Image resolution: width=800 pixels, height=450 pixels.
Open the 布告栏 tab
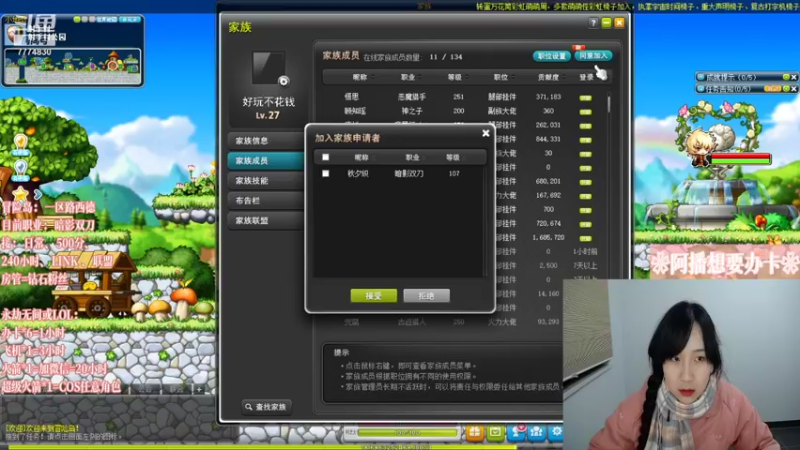pyautogui.click(x=265, y=201)
